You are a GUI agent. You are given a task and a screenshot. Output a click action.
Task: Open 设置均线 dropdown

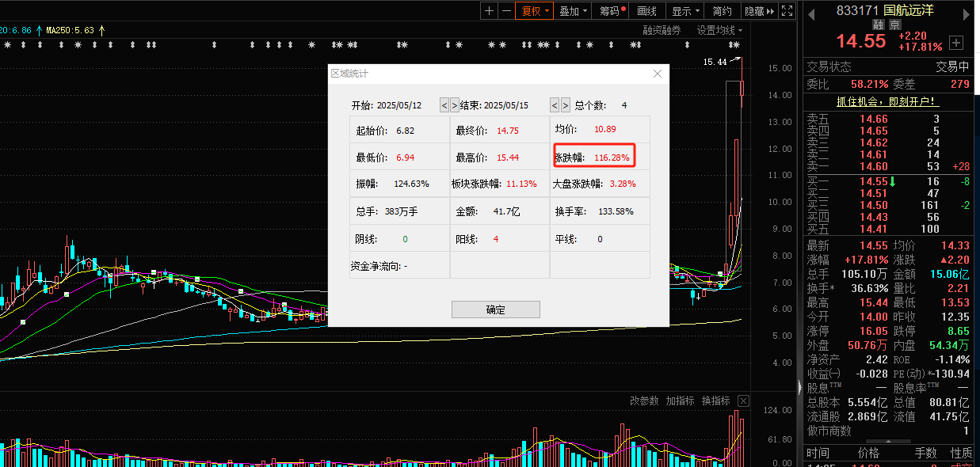pyautogui.click(x=719, y=30)
